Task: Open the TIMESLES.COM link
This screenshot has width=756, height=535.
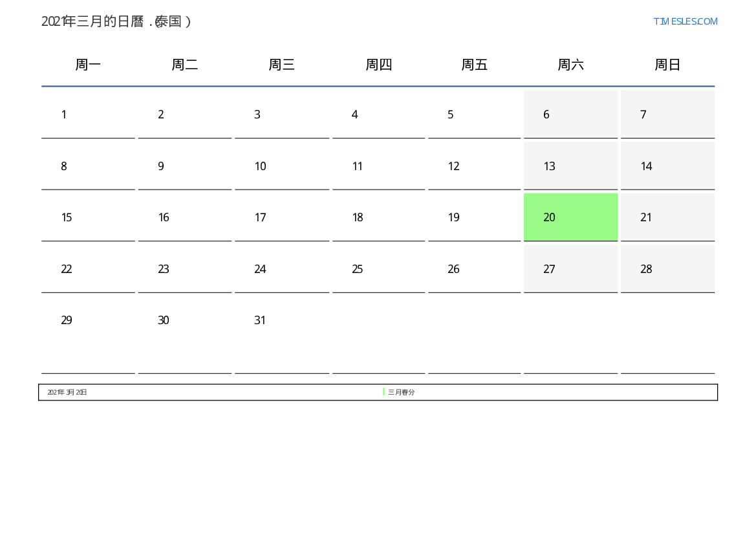Action: coord(685,21)
